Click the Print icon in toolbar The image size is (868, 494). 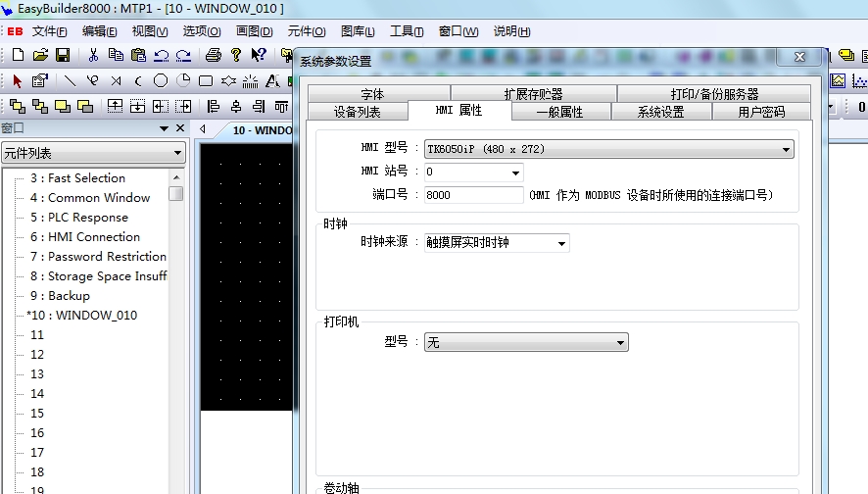tap(213, 55)
